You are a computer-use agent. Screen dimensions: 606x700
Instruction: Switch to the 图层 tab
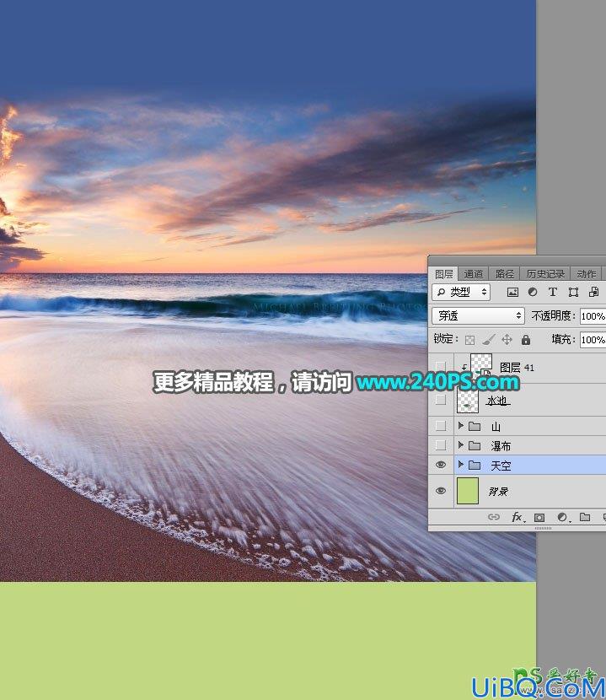444,273
